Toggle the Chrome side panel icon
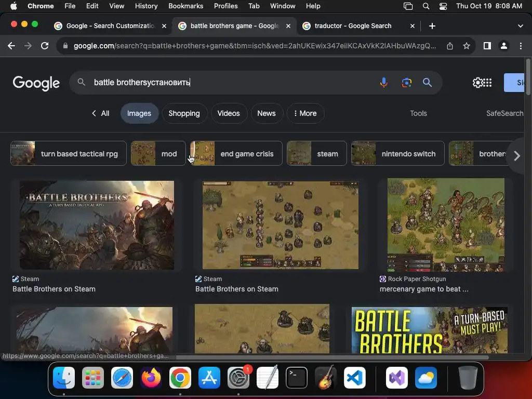Image resolution: width=532 pixels, height=399 pixels. click(x=487, y=46)
